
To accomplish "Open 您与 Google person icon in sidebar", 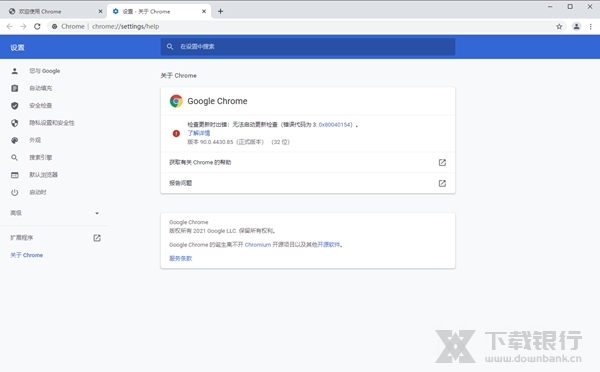I will coord(15,71).
